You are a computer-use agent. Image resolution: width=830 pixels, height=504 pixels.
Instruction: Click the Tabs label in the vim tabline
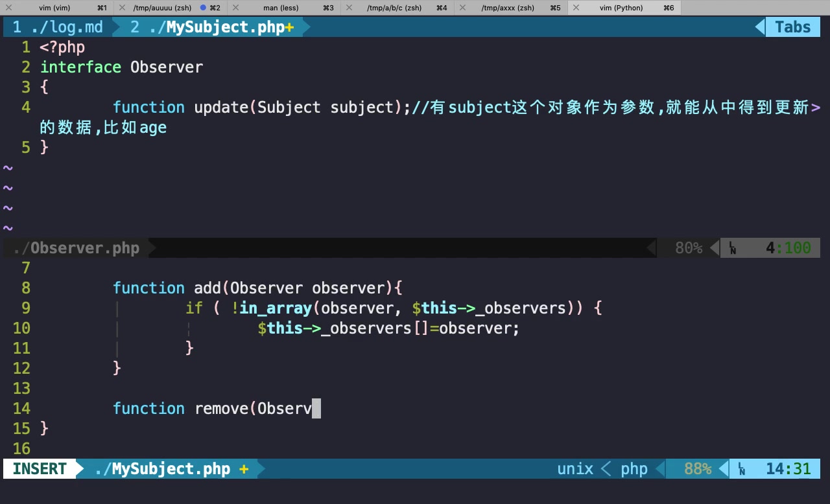792,27
